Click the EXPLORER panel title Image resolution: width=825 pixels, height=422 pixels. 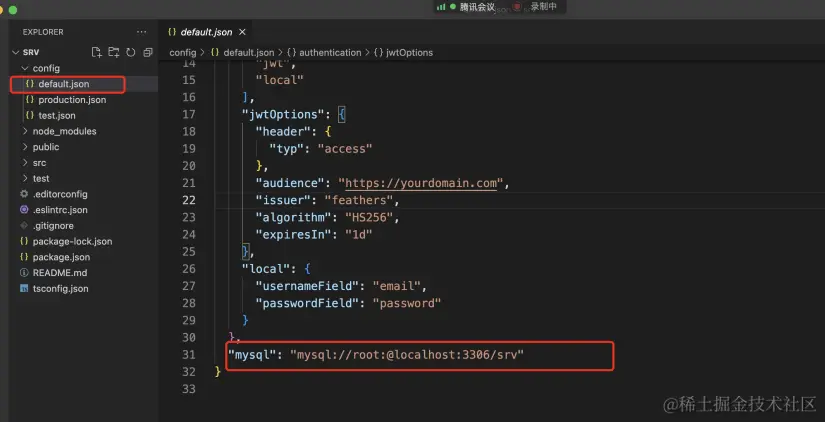(x=43, y=32)
